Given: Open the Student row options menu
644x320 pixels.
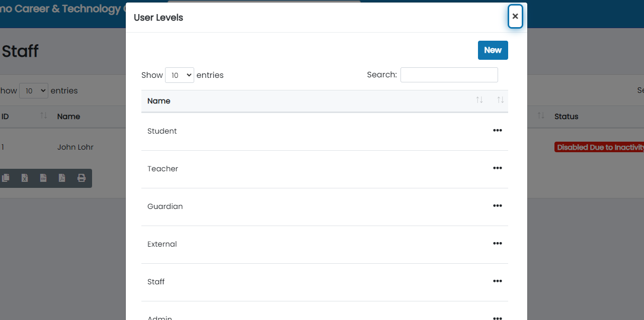Looking at the screenshot, I should tap(498, 131).
